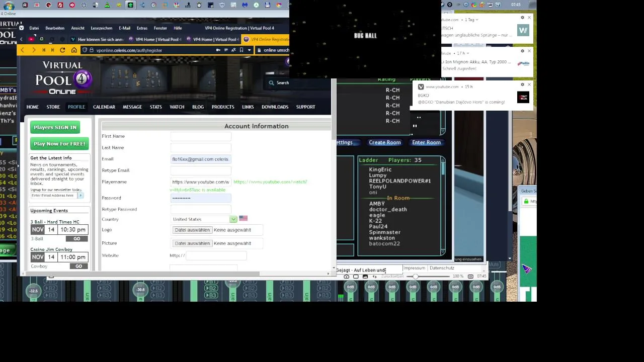Click the Windows Start orb

pos(9,6)
